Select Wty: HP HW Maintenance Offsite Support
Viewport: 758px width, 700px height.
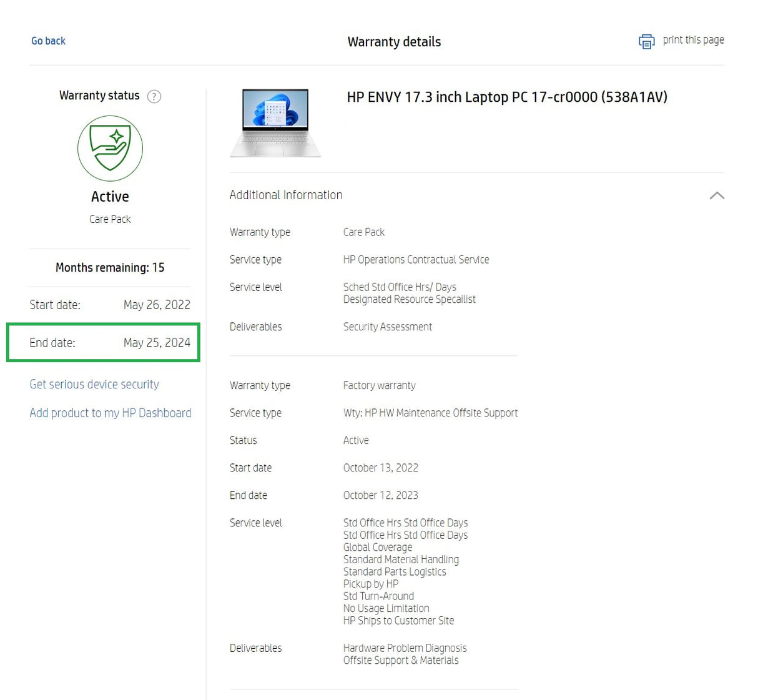click(430, 413)
